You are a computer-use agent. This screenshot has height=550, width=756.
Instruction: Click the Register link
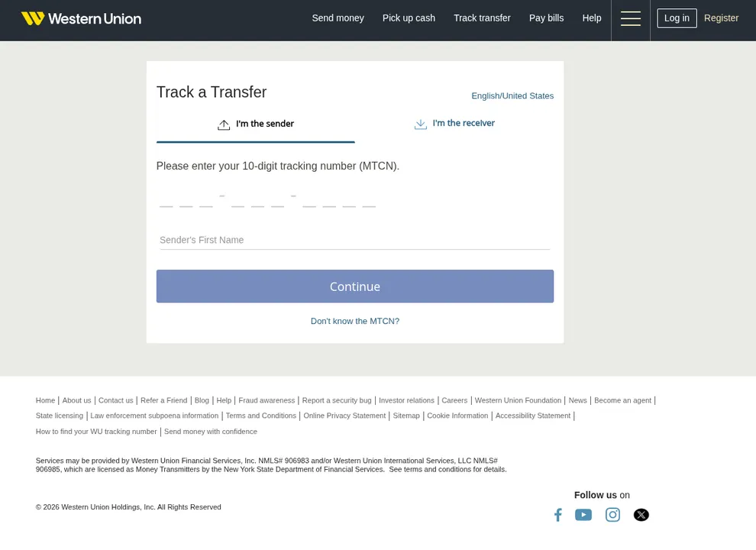(721, 18)
